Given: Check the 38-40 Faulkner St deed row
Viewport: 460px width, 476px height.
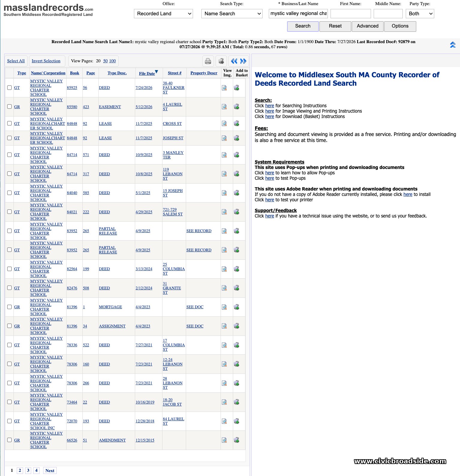Looking at the screenshot, I should pyautogui.click(x=10, y=87).
